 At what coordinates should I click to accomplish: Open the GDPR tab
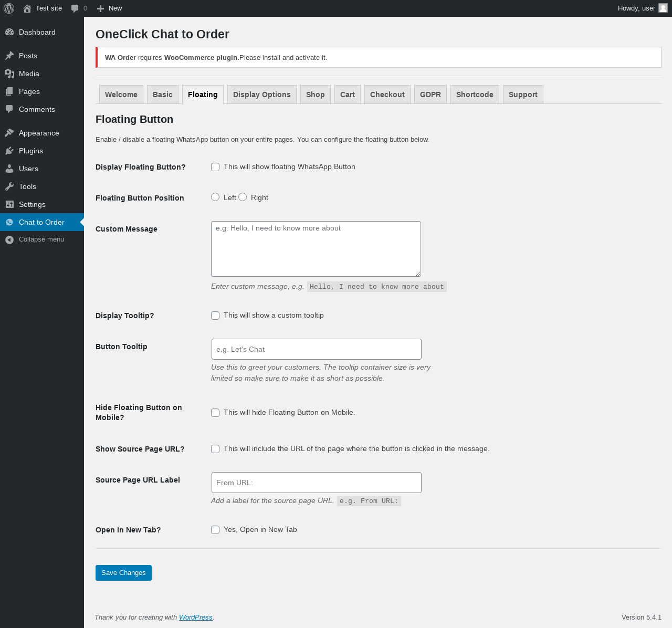point(430,95)
